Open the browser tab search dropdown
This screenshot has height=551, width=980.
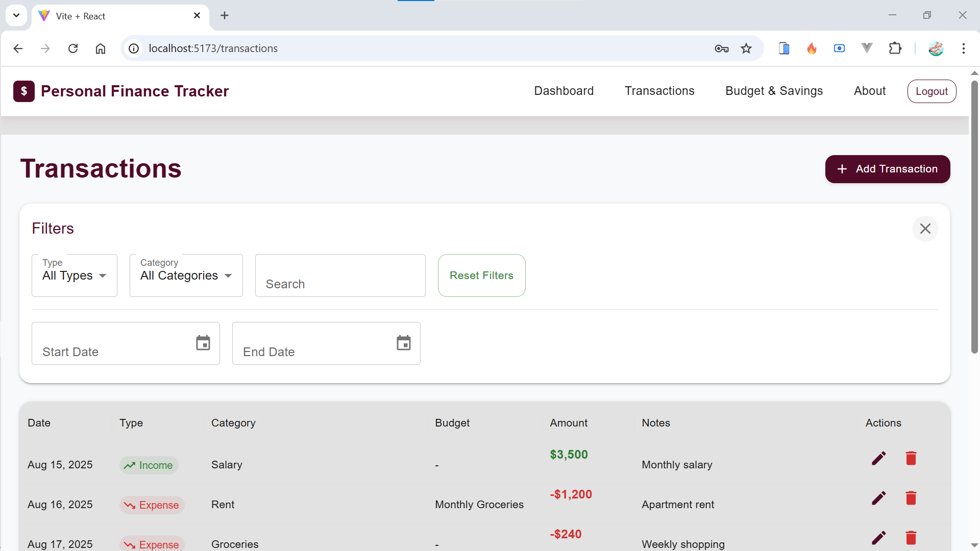16,15
